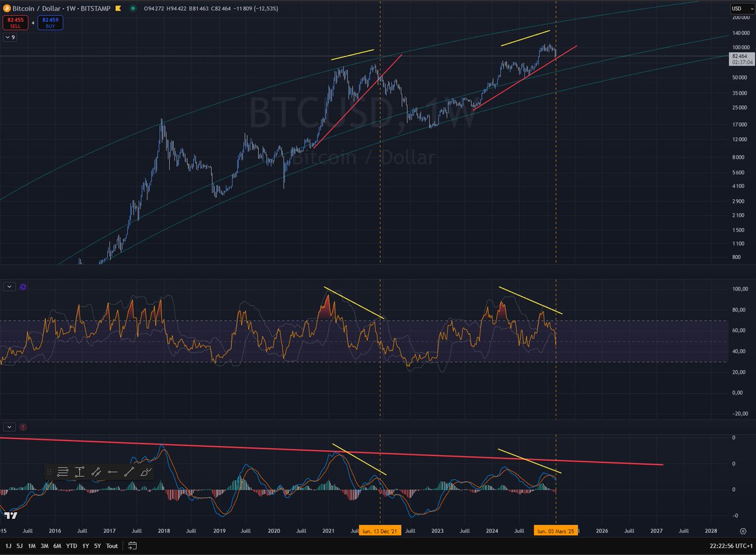Click the Bitcoin / Dollar 1W BITSTAMP title
The image size is (756, 555).
tap(63, 8)
